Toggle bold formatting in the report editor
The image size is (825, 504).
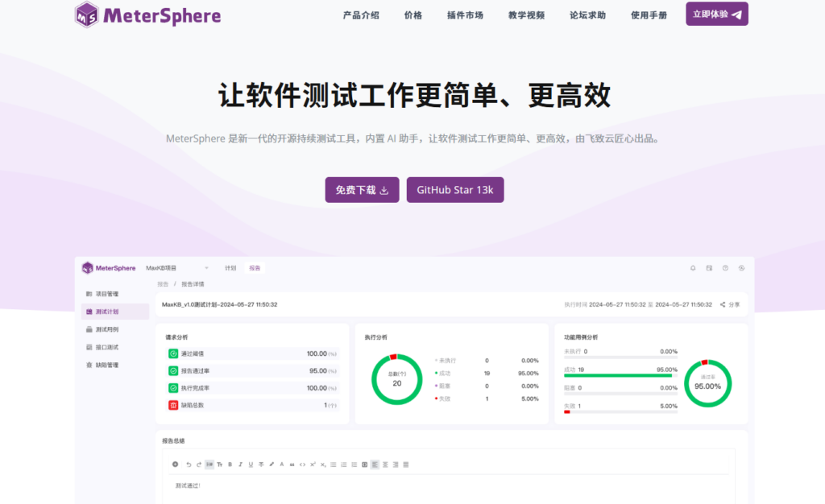230,465
